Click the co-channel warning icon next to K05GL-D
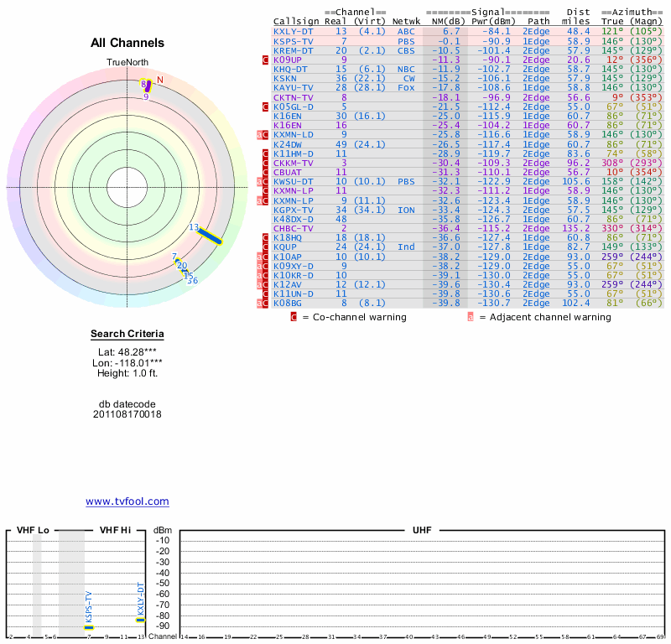671x644 pixels. tap(265, 106)
